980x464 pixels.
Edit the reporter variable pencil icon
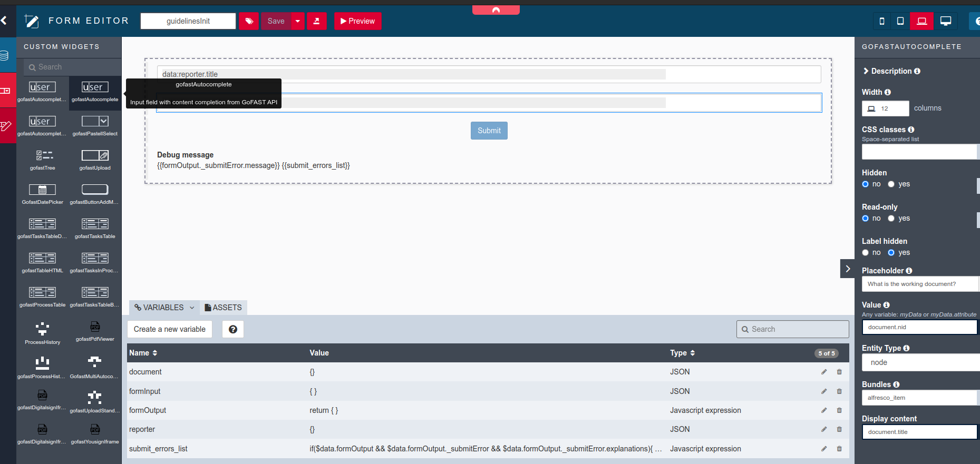click(x=824, y=429)
